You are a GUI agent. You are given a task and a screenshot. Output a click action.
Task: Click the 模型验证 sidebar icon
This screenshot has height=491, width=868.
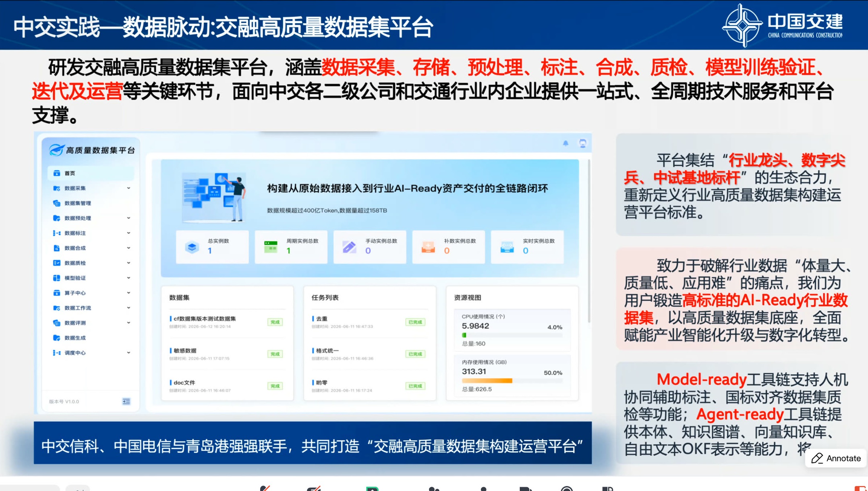pos(57,278)
